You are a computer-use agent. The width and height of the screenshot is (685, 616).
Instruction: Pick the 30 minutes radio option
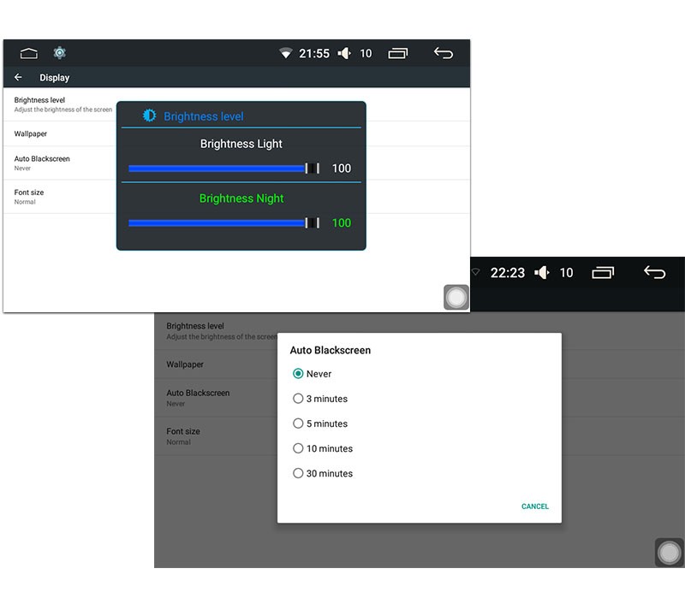(299, 473)
